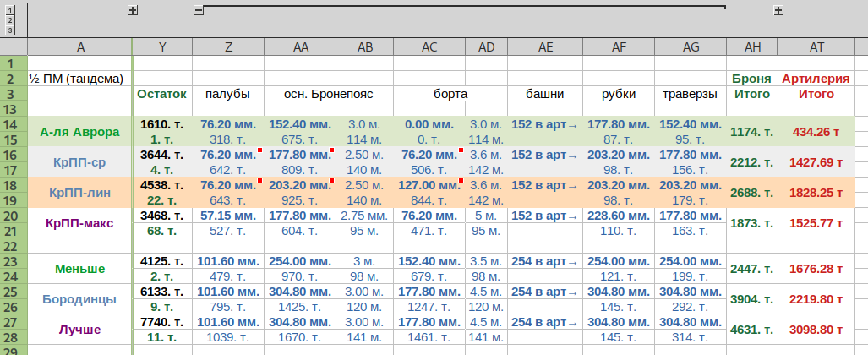Select the 'КрПП-макс' row label
The width and height of the screenshot is (868, 355).
[x=79, y=223]
